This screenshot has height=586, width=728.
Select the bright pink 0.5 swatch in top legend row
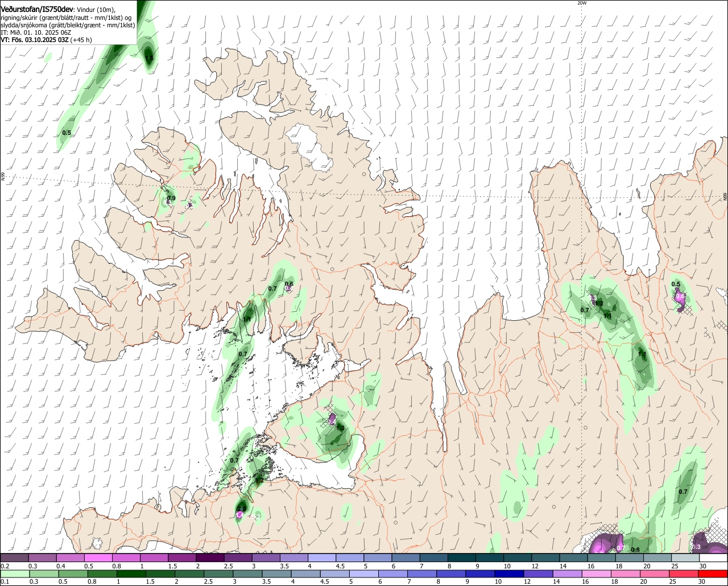[x=98, y=558]
